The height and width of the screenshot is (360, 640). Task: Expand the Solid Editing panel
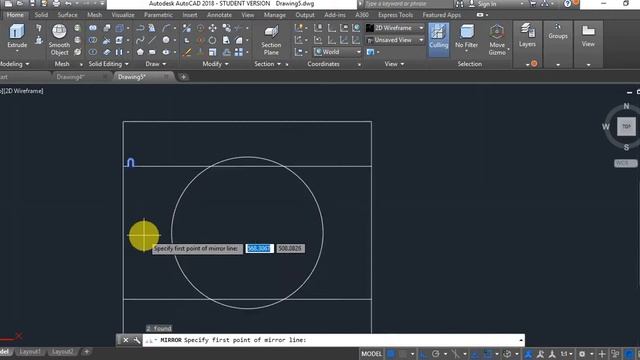[x=108, y=64]
